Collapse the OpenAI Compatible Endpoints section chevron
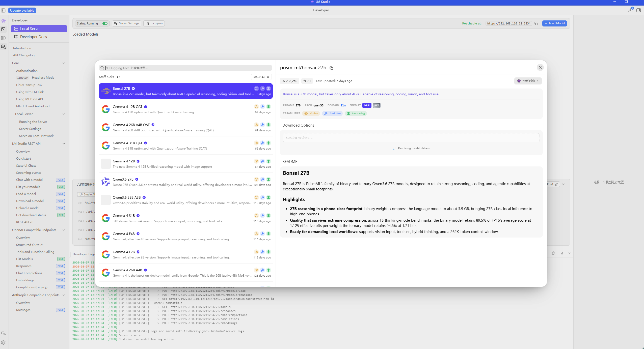 point(64,230)
